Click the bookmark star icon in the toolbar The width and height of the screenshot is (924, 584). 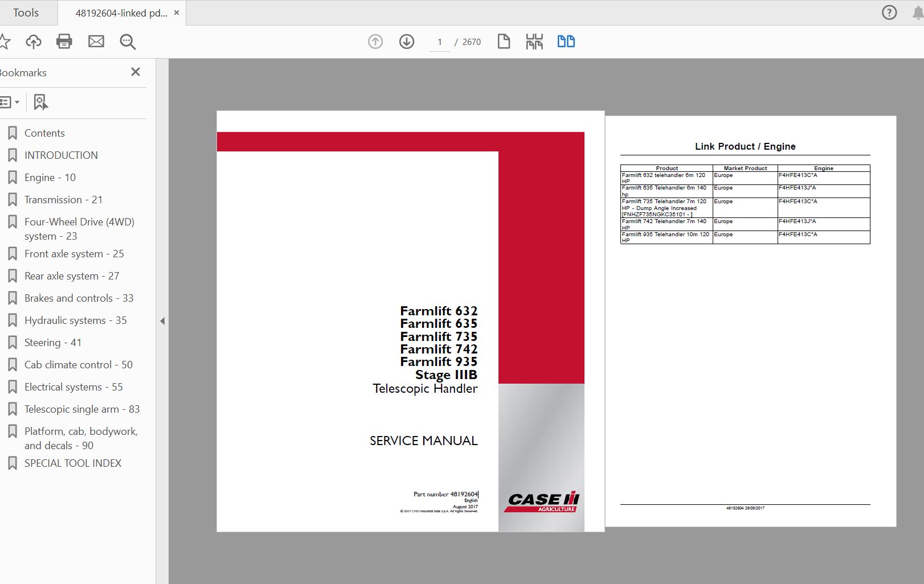[5, 42]
